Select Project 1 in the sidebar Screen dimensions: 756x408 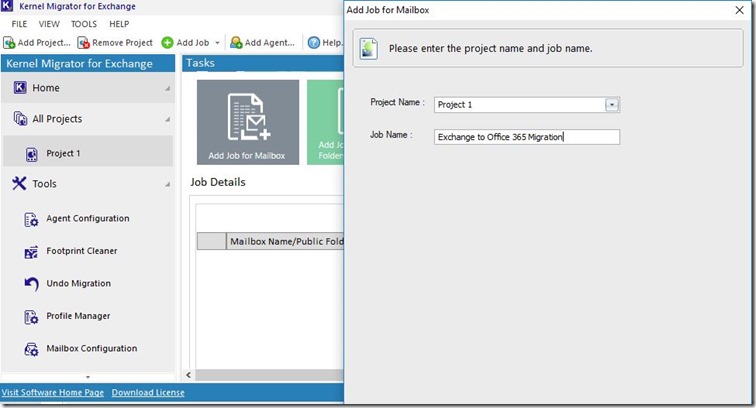pos(88,151)
